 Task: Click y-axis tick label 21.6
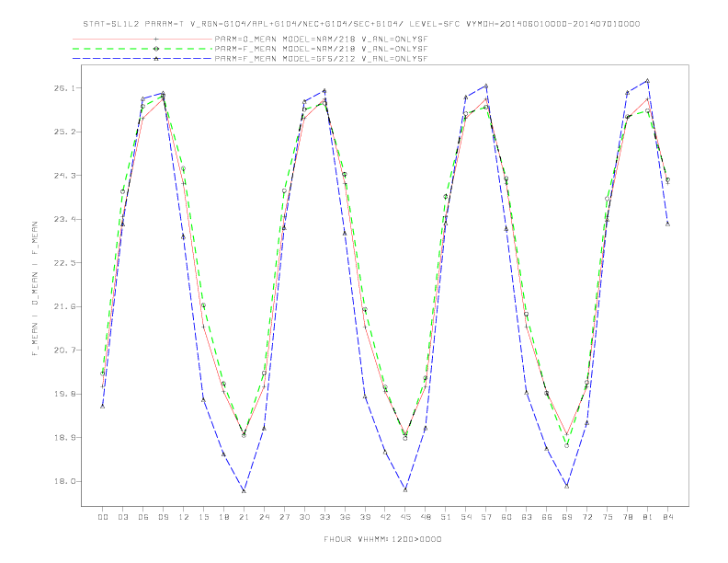click(63, 306)
